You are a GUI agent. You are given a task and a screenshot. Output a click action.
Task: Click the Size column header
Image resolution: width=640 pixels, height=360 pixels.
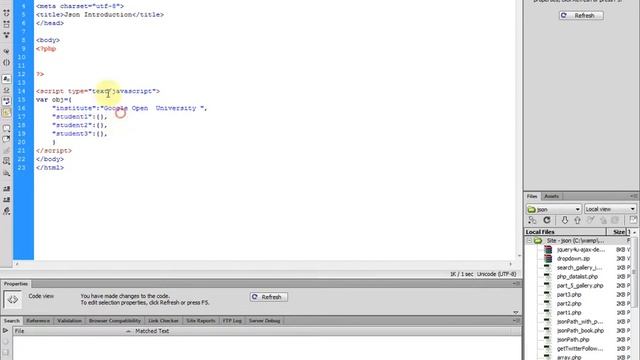point(617,232)
